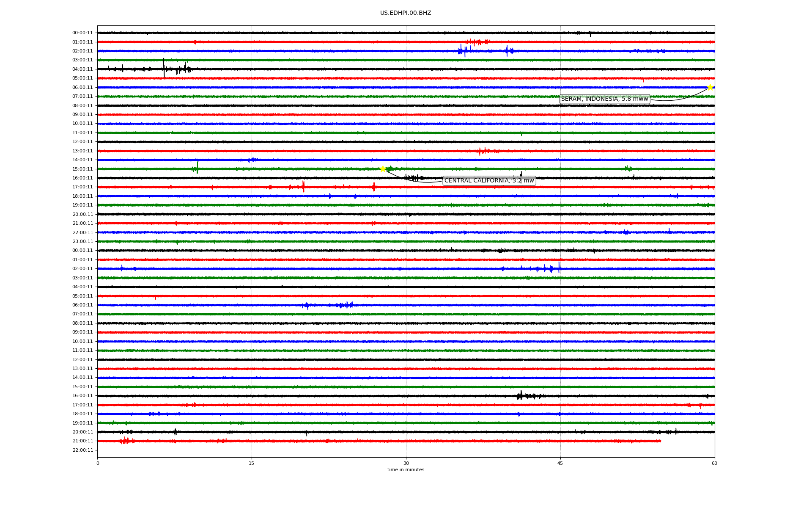Click the end of the last red trace
812x508 pixels.
tap(660, 441)
